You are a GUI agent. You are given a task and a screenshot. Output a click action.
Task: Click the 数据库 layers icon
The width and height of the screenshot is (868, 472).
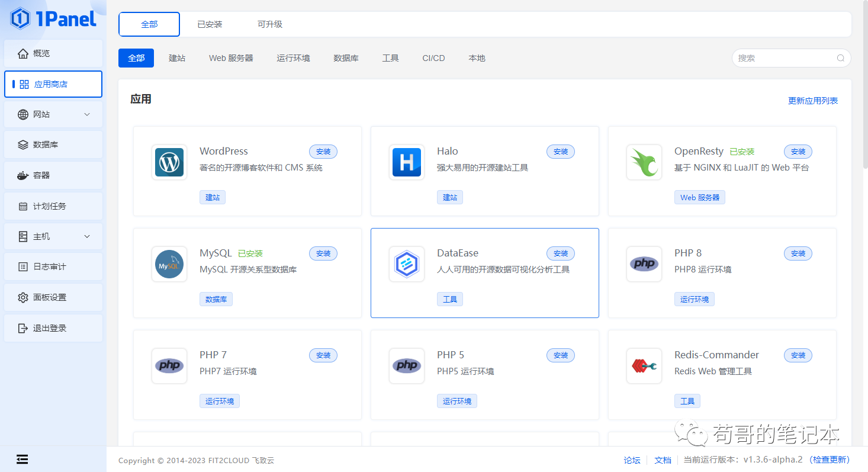pos(23,145)
